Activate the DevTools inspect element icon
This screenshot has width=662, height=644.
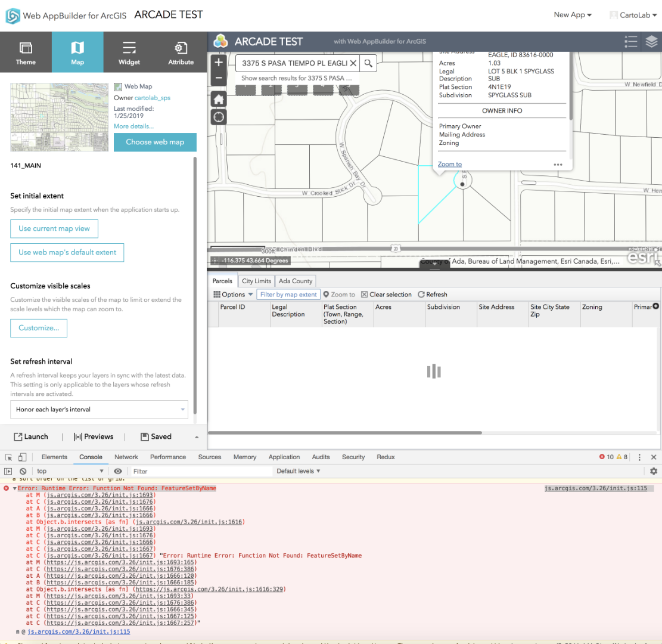8,457
